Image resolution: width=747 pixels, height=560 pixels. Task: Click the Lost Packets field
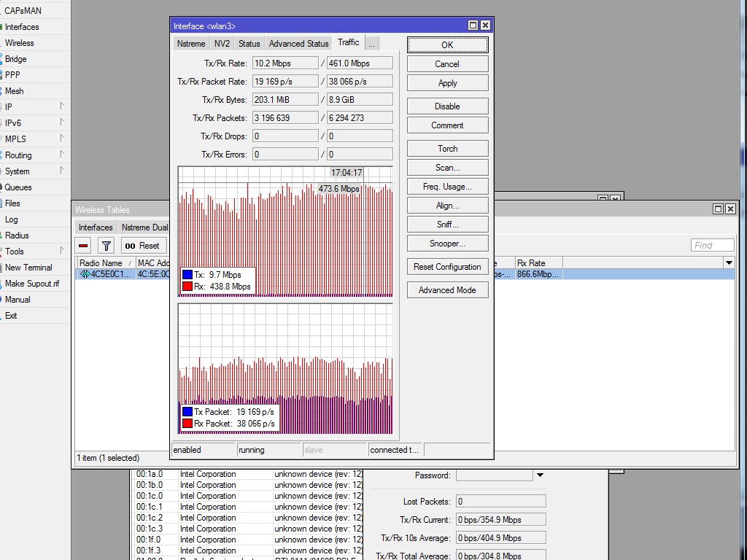pos(500,501)
